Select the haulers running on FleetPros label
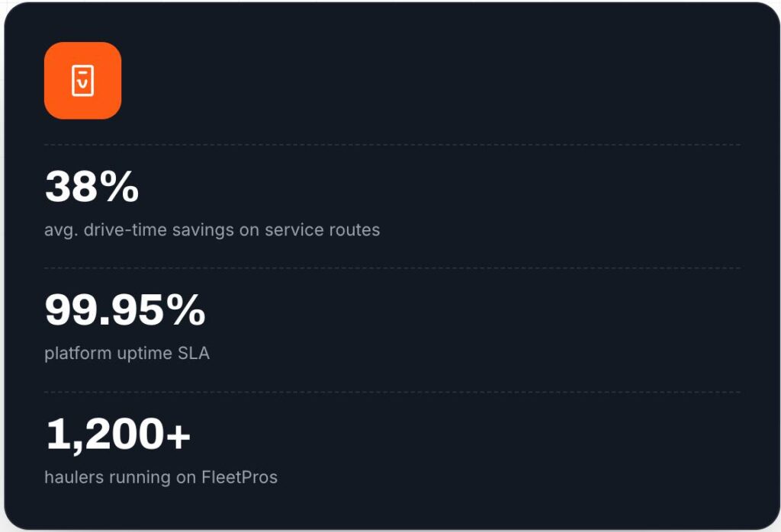This screenshot has width=781, height=532. click(161, 477)
